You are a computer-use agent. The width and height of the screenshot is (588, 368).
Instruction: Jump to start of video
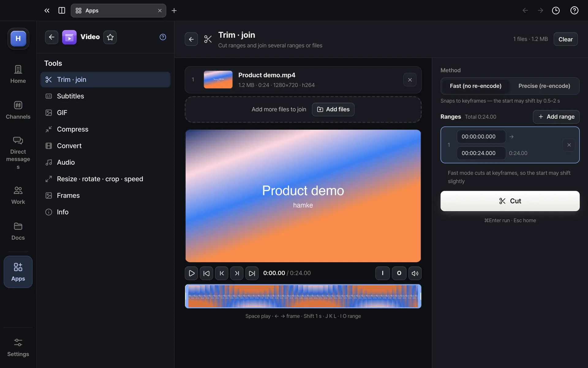tap(206, 273)
